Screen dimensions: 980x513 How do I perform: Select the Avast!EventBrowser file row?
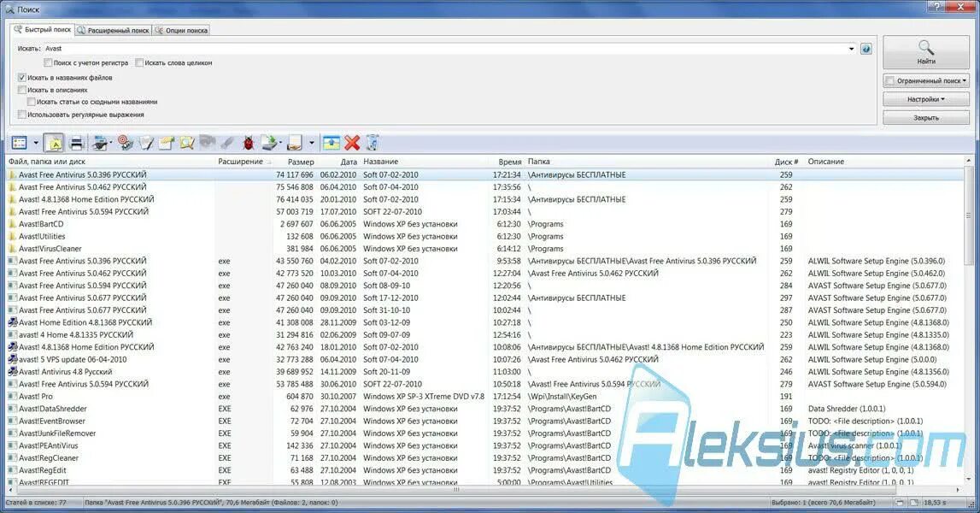pos(484,421)
